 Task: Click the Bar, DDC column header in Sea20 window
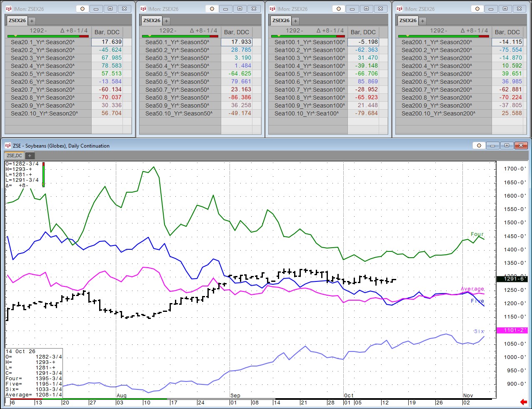107,32
